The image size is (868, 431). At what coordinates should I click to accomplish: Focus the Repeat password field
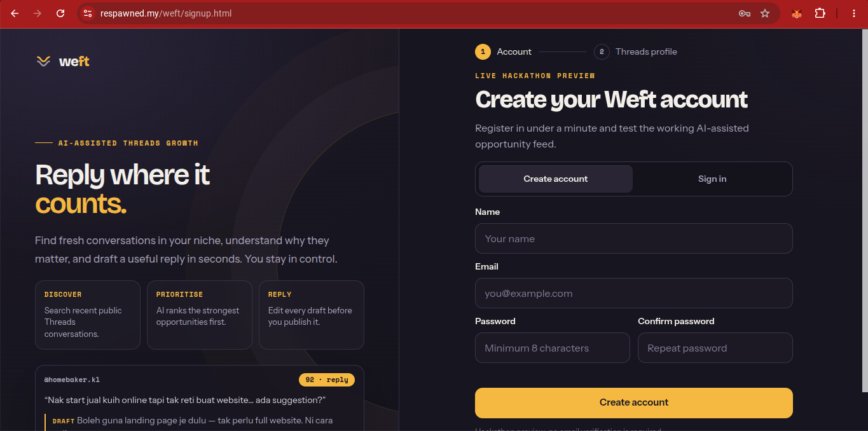coord(715,348)
